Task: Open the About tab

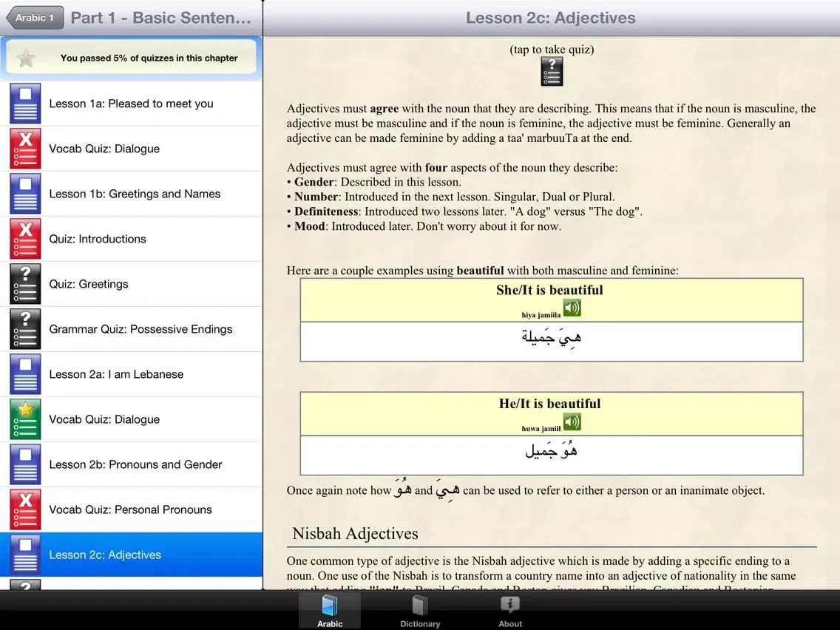Action: [x=510, y=611]
